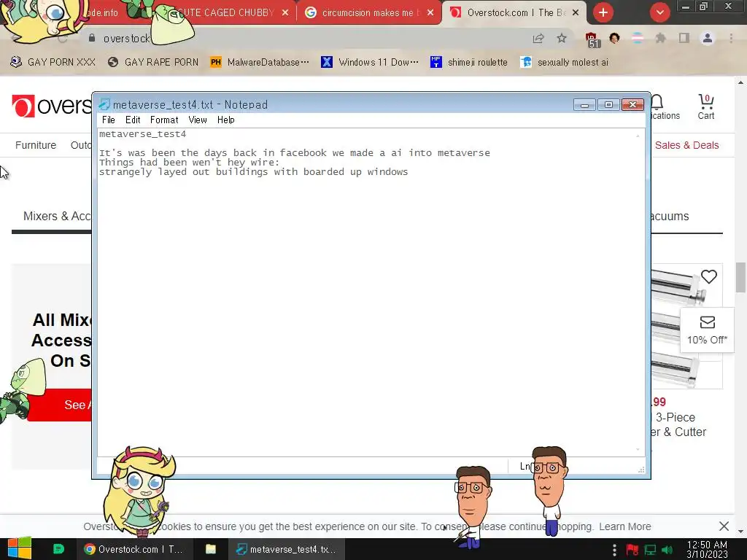Open the File menu in Notepad
Viewport: 747px width, 560px height.
(x=108, y=120)
